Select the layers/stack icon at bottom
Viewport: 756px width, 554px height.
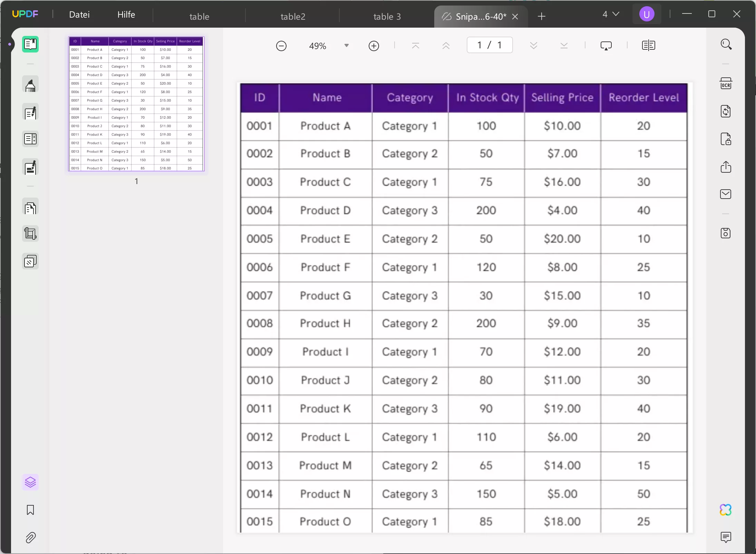click(x=30, y=482)
